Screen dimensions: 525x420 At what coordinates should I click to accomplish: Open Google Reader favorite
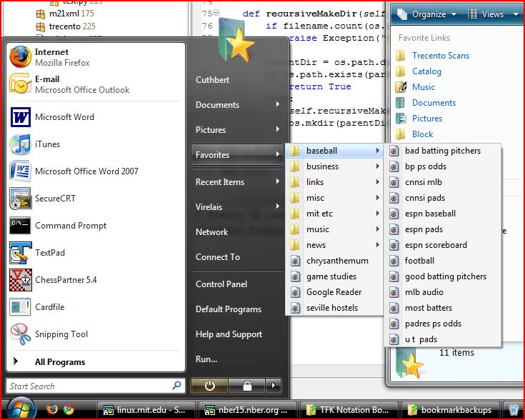tap(334, 292)
